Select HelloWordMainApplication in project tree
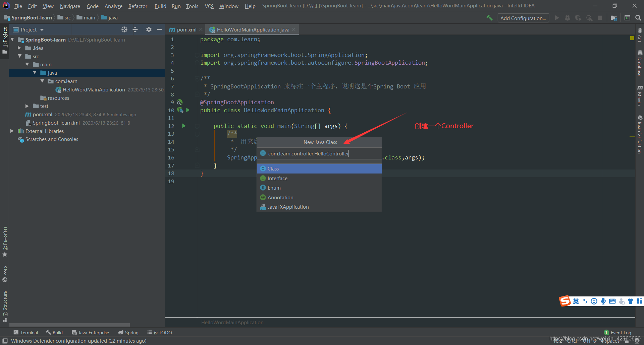644x345 pixels. (x=94, y=89)
